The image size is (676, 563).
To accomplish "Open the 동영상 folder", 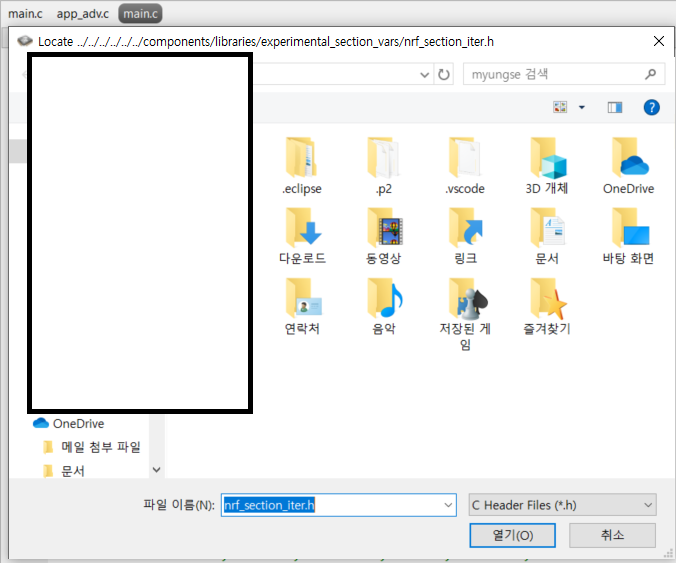I will pos(383,236).
